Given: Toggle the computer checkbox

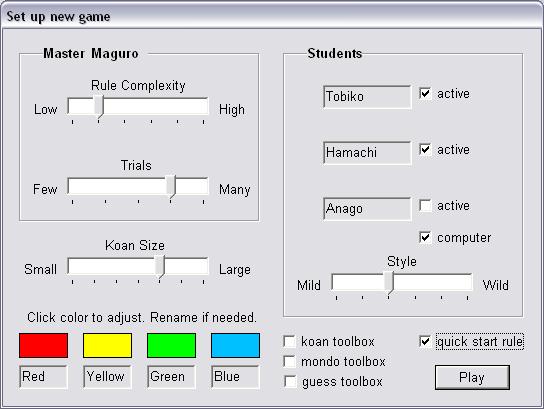Looking at the screenshot, I should [x=425, y=237].
